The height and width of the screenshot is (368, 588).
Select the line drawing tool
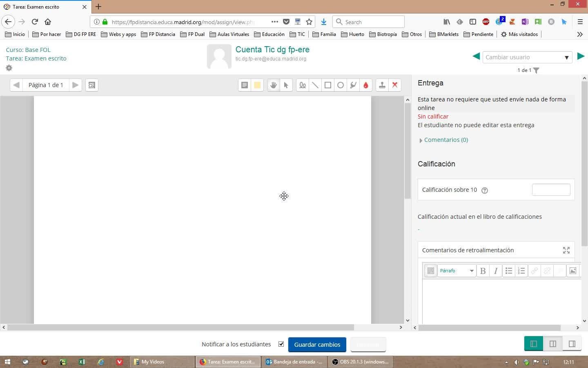pos(315,85)
